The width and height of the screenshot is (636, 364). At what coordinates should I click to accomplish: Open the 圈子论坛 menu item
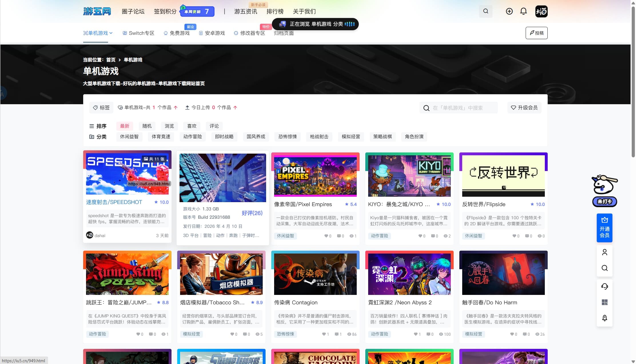click(133, 11)
